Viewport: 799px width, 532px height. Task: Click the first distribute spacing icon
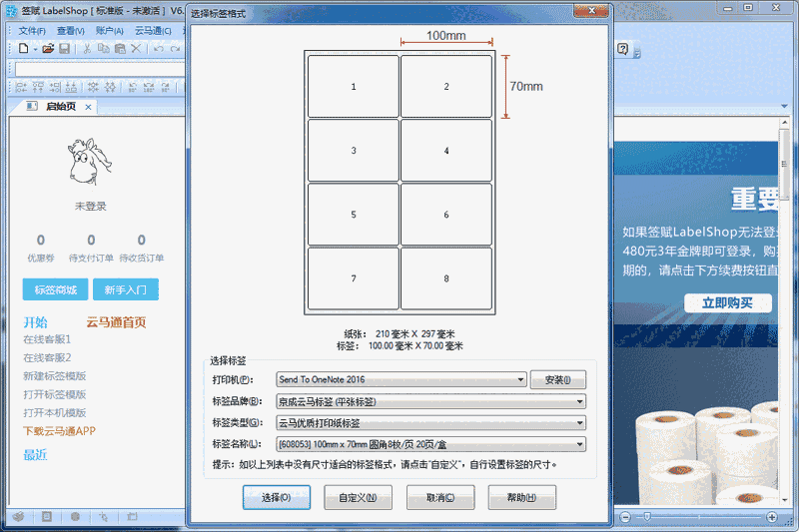click(x=93, y=87)
